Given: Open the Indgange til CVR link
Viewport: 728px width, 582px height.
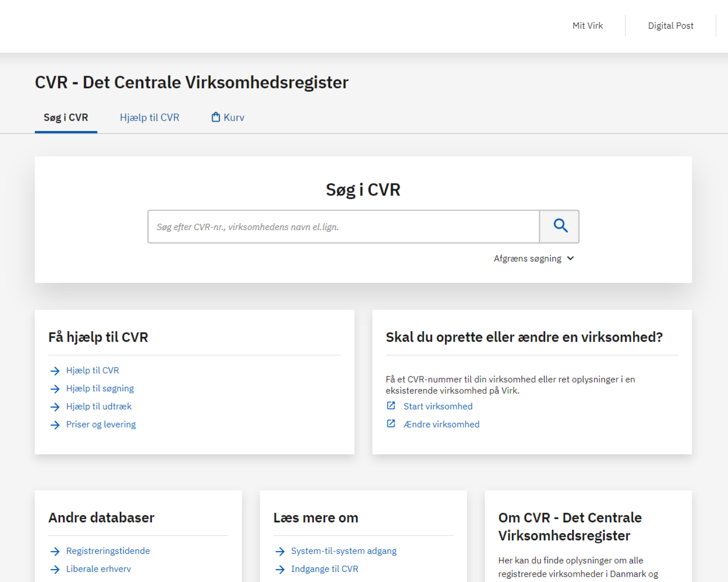Looking at the screenshot, I should pyautogui.click(x=325, y=569).
